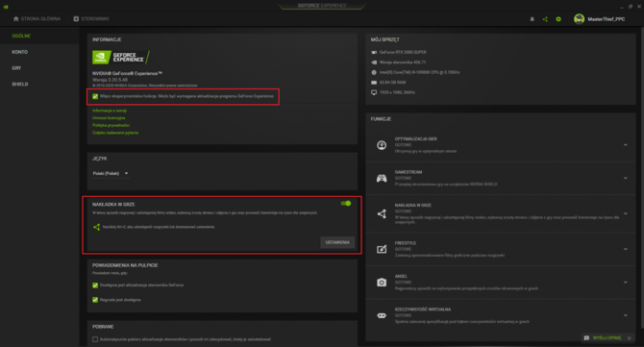
Task: Open Często zadawane pytania link
Action: pyautogui.click(x=115, y=133)
